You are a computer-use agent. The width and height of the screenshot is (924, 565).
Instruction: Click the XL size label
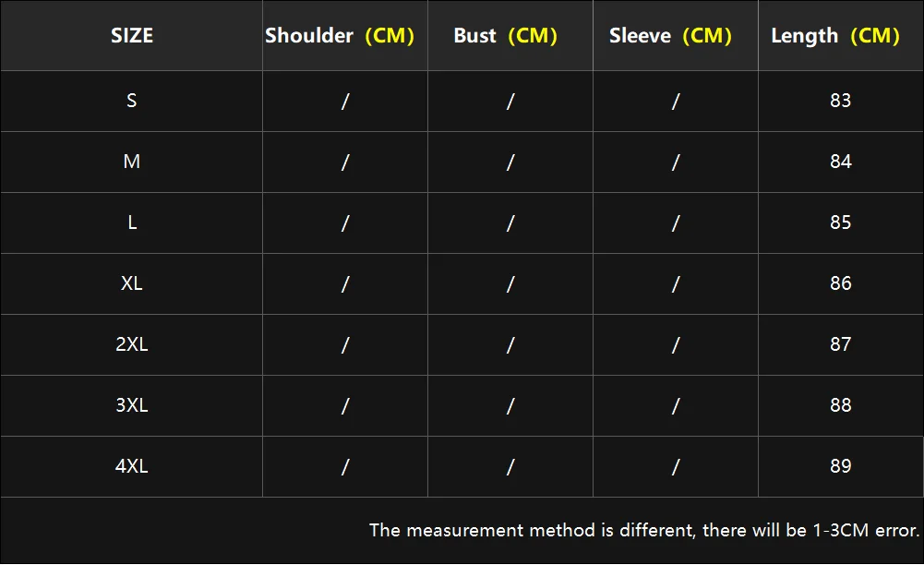tap(132, 283)
